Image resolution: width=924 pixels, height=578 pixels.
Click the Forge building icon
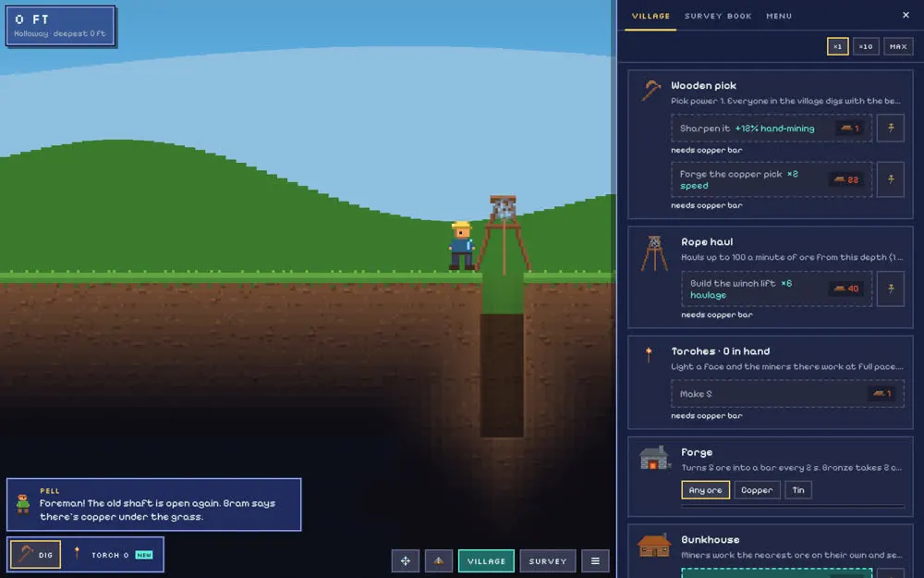[x=655, y=458]
